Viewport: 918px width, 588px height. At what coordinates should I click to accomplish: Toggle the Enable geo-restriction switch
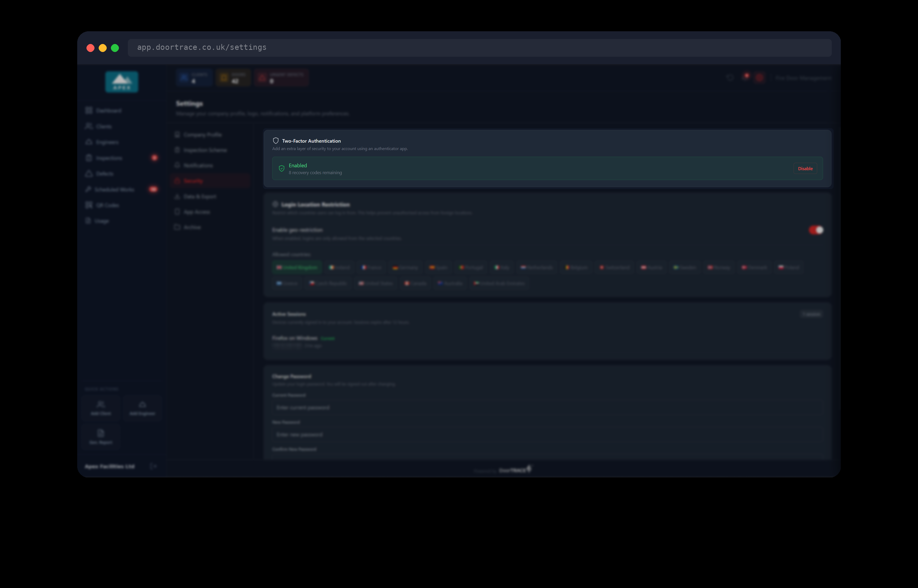[816, 230]
